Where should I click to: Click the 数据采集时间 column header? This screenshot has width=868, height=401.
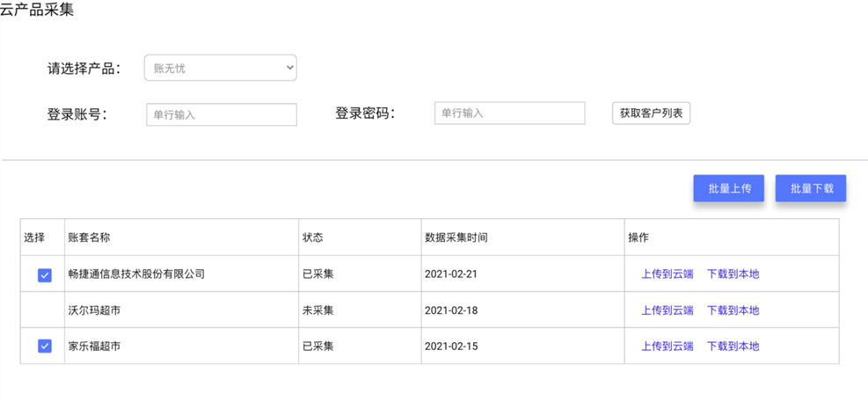[x=456, y=237]
